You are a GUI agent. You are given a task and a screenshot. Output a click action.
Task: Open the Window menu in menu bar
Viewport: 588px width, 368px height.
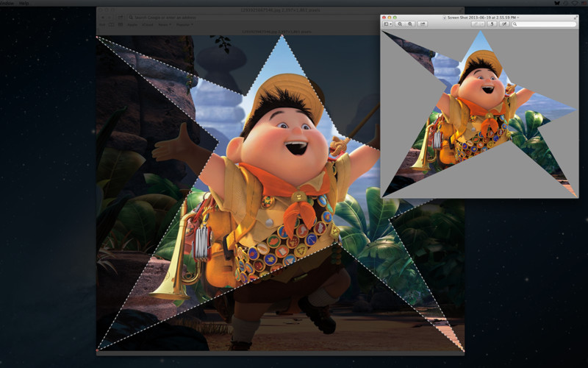(7, 3)
